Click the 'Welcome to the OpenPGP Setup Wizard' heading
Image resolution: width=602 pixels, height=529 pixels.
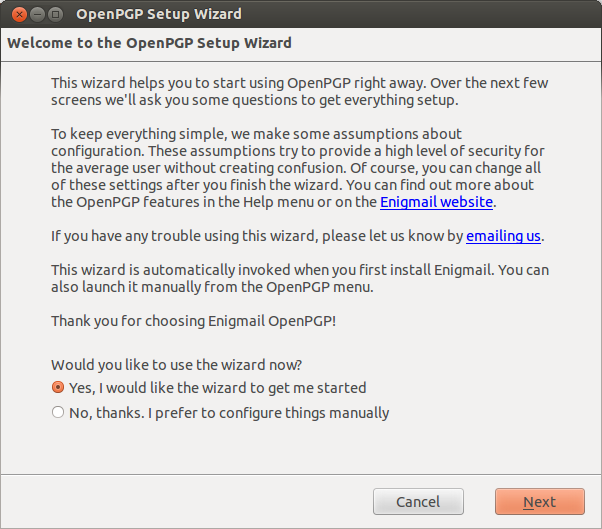click(149, 43)
